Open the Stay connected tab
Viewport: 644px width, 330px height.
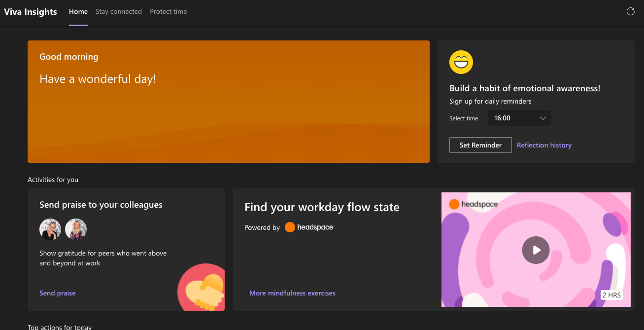point(119,12)
